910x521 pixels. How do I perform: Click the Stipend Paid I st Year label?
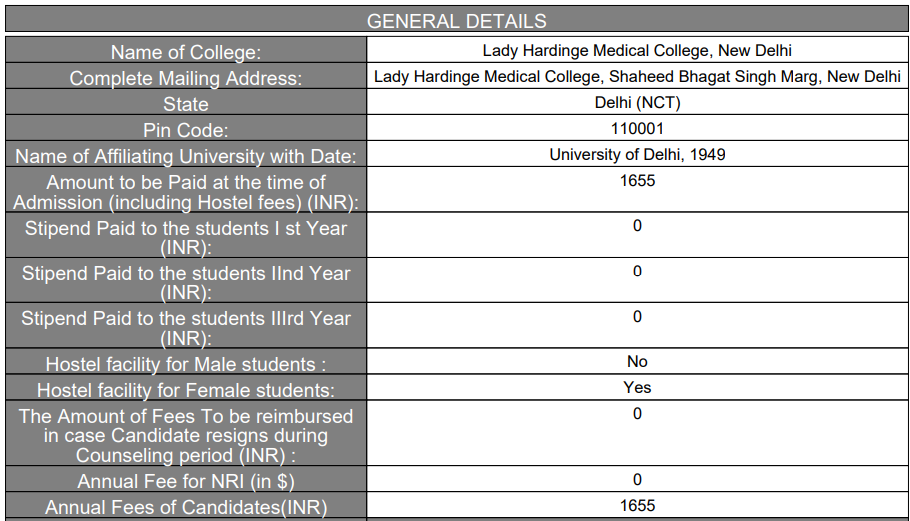coord(186,238)
